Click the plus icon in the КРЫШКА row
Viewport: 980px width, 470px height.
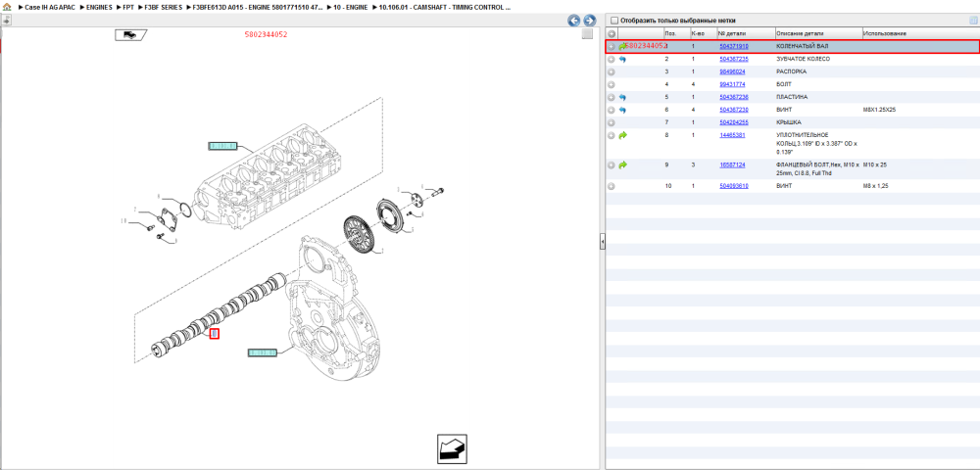[x=612, y=122]
